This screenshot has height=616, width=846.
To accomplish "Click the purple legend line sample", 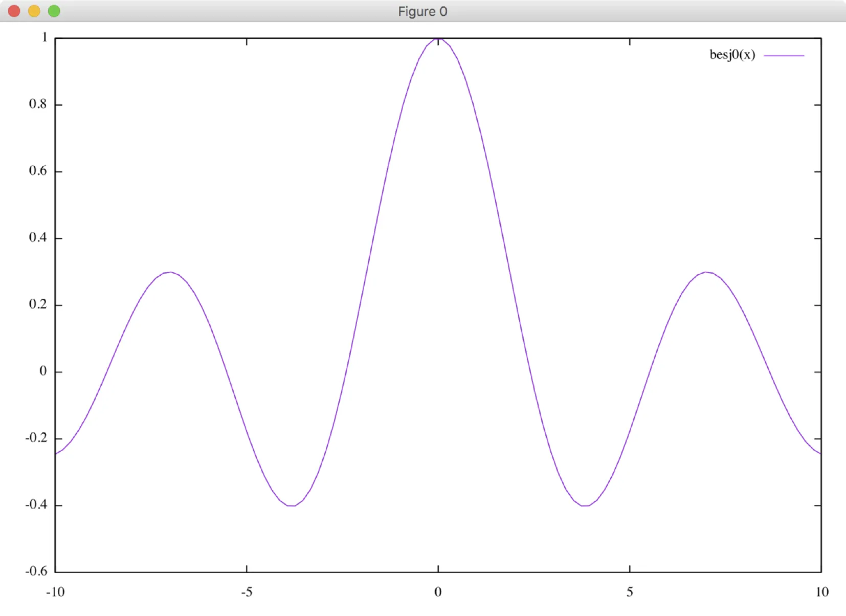I will (784, 55).
